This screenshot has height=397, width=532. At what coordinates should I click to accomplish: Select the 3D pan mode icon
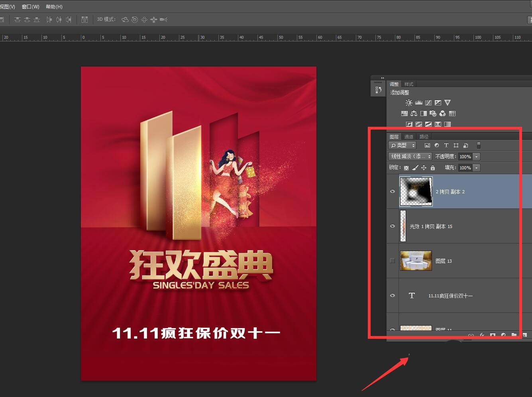click(x=144, y=19)
